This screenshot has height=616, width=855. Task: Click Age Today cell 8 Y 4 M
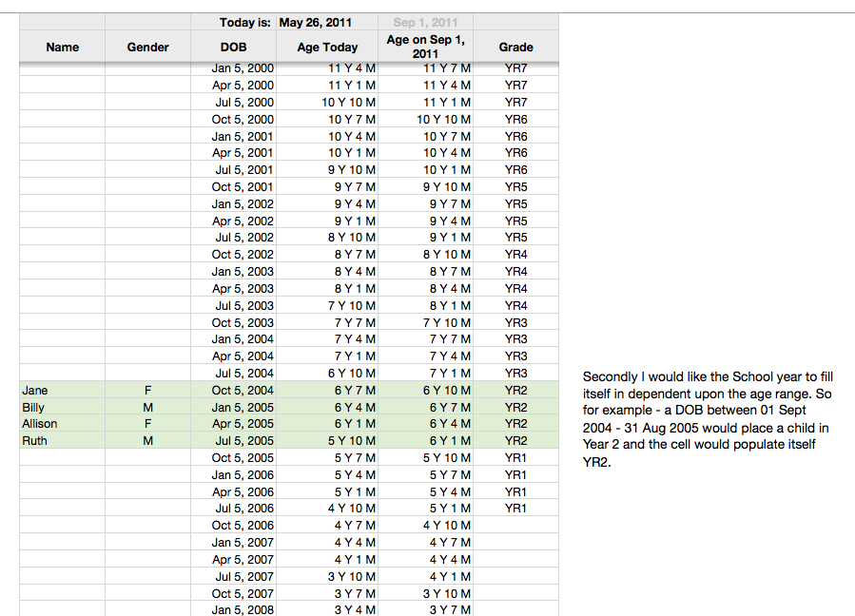tap(327, 272)
